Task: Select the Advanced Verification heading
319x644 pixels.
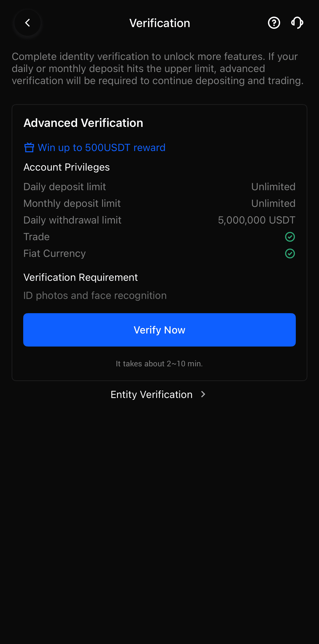Action: coord(83,123)
